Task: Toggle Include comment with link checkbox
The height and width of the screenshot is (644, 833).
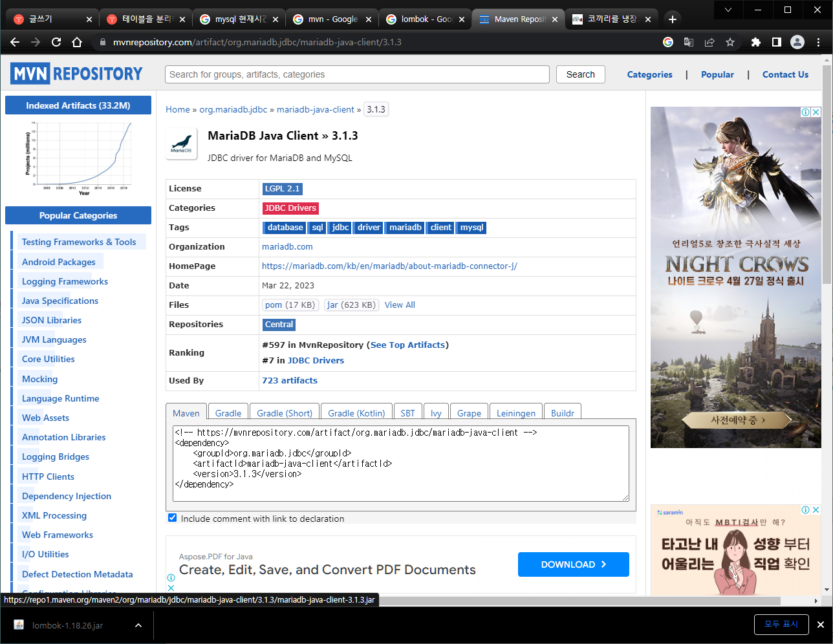Action: [172, 518]
